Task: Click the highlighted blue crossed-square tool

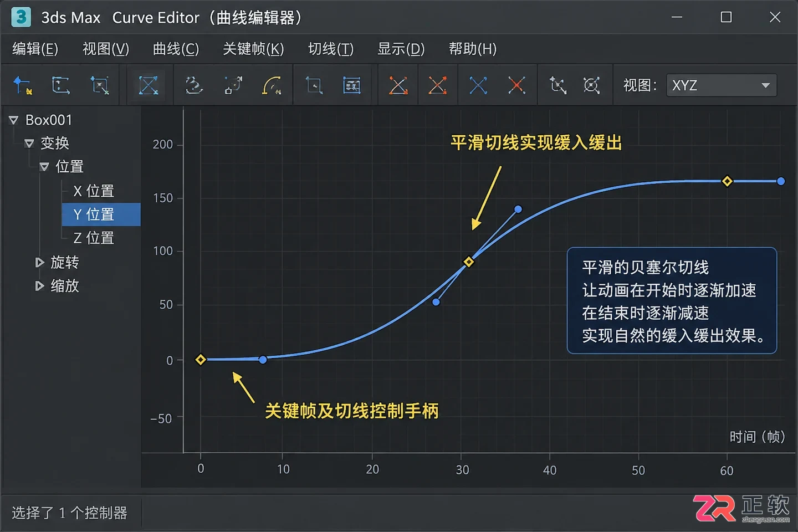Action: 148,85
